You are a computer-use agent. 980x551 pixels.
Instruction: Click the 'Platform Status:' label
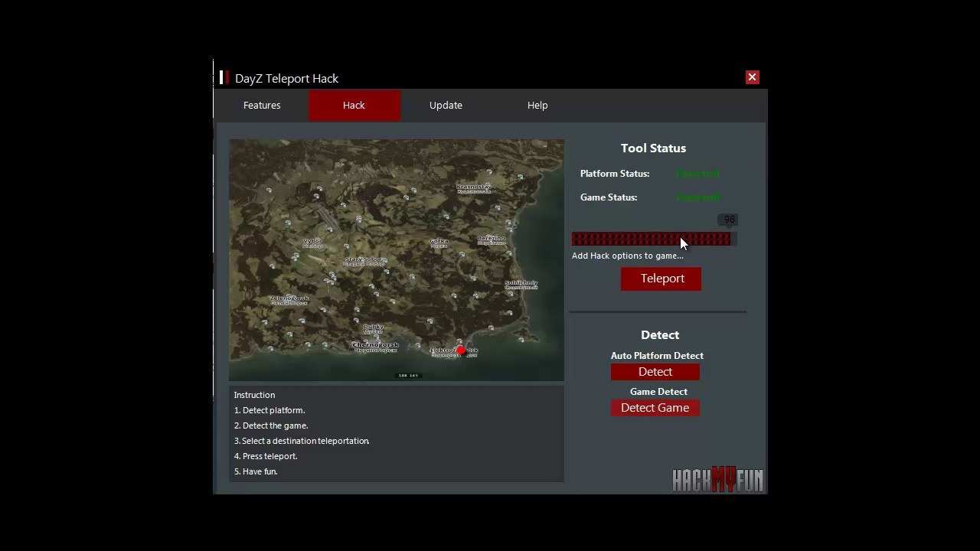point(615,174)
